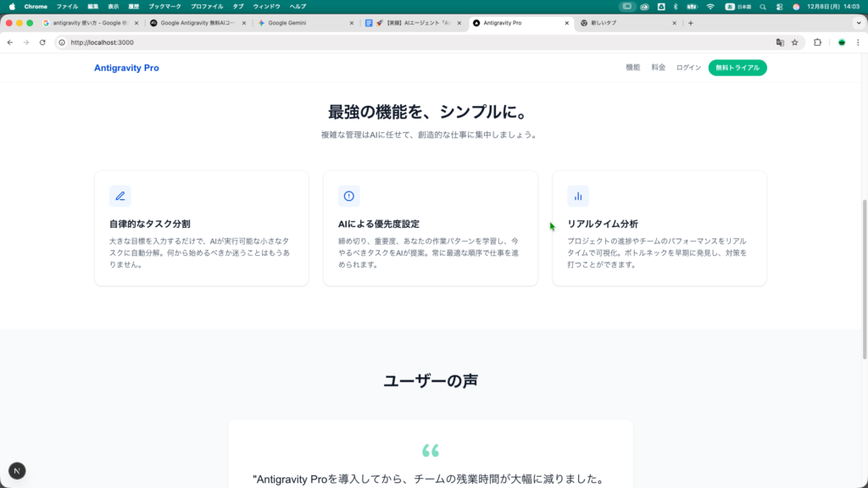Bookmark this page with the star icon
868x488 pixels.
click(x=795, y=42)
